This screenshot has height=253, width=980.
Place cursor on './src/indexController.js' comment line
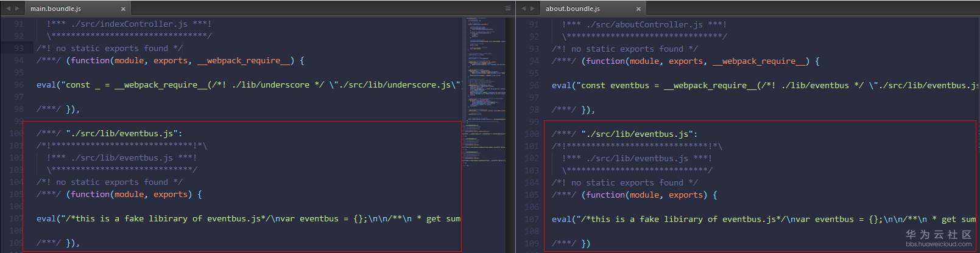point(129,24)
